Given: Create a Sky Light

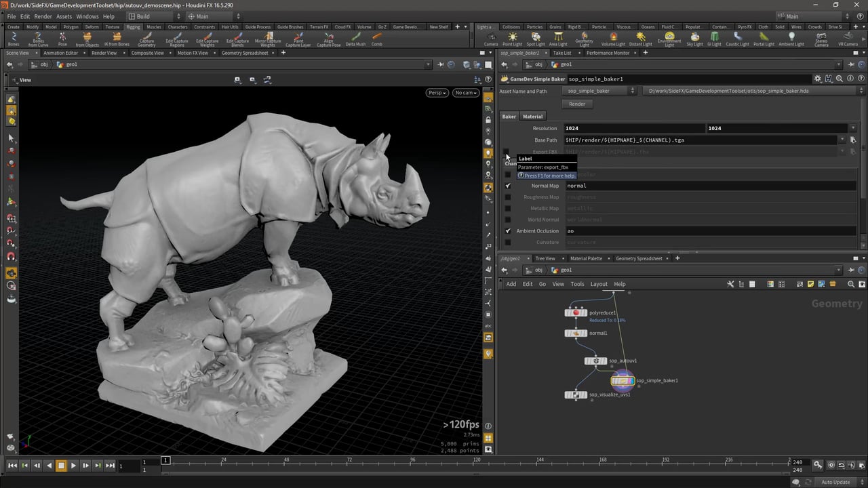Looking at the screenshot, I should pyautogui.click(x=695, y=39).
